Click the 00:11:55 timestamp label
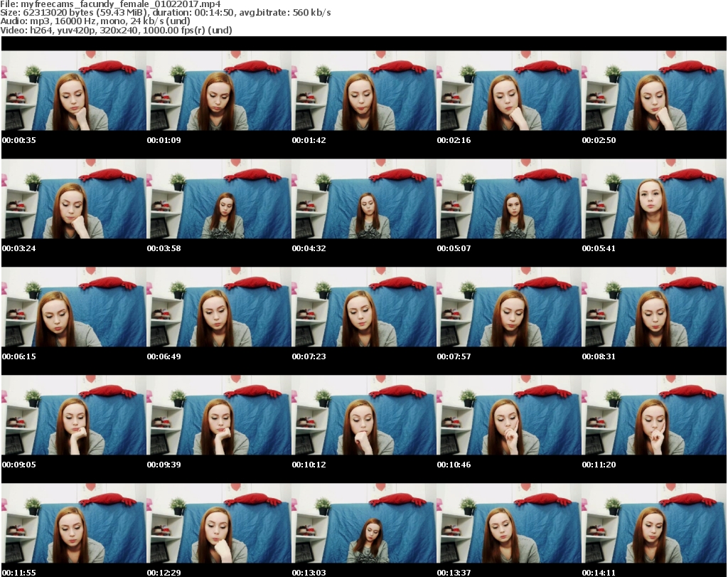The image size is (728, 577). (x=19, y=573)
